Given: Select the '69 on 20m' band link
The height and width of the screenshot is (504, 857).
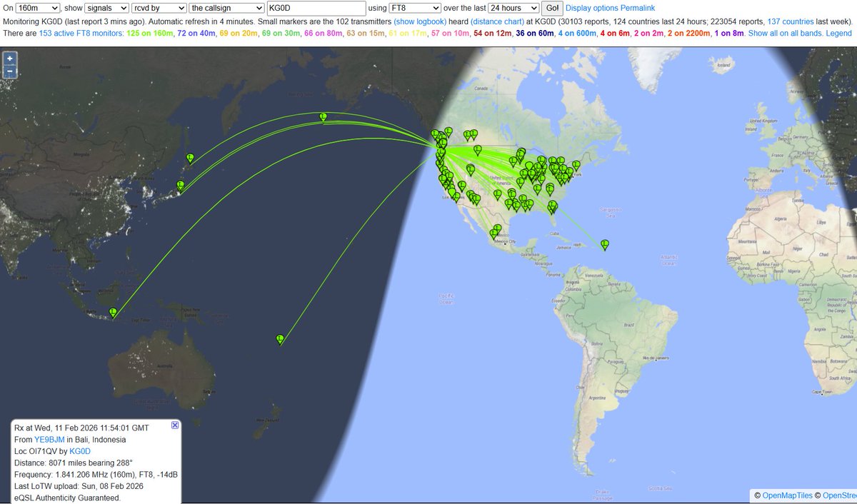Looking at the screenshot, I should [x=240, y=34].
